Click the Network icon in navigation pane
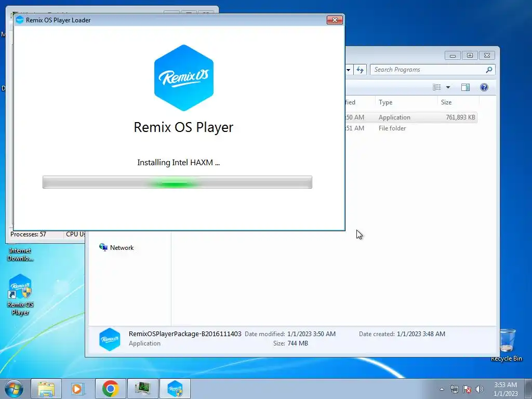This screenshot has height=399, width=532. (x=103, y=247)
